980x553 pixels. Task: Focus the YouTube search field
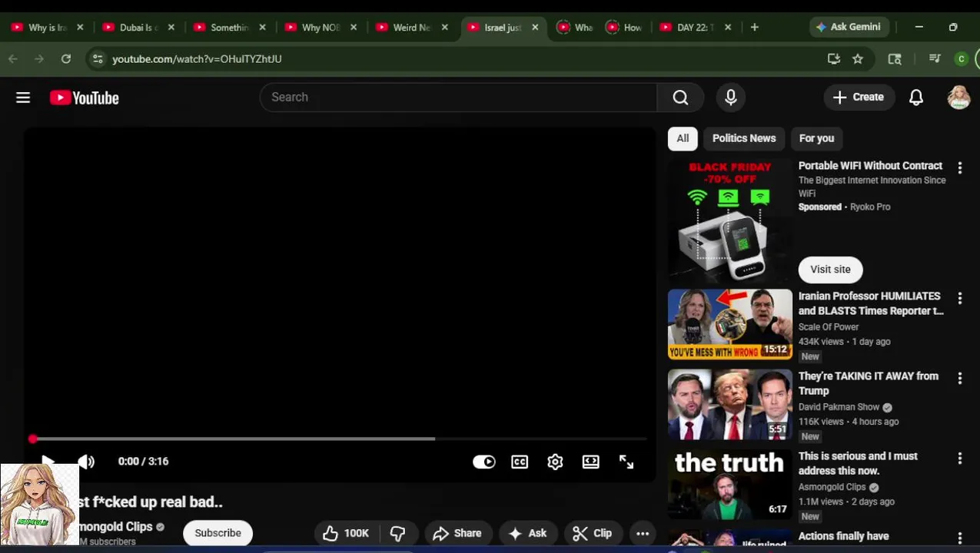(458, 98)
